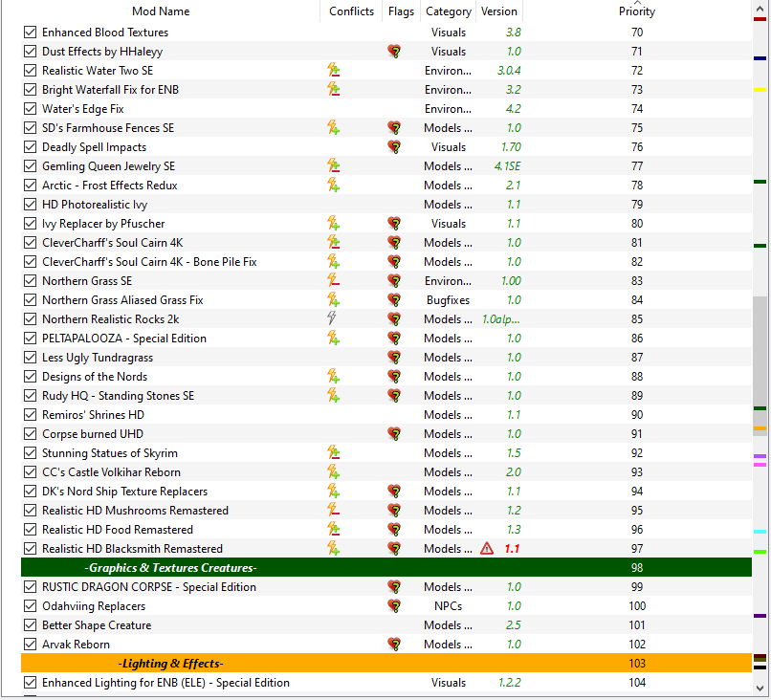The height and width of the screenshot is (700, 771).
Task: Sort by the Priority column header
Action: point(637,11)
